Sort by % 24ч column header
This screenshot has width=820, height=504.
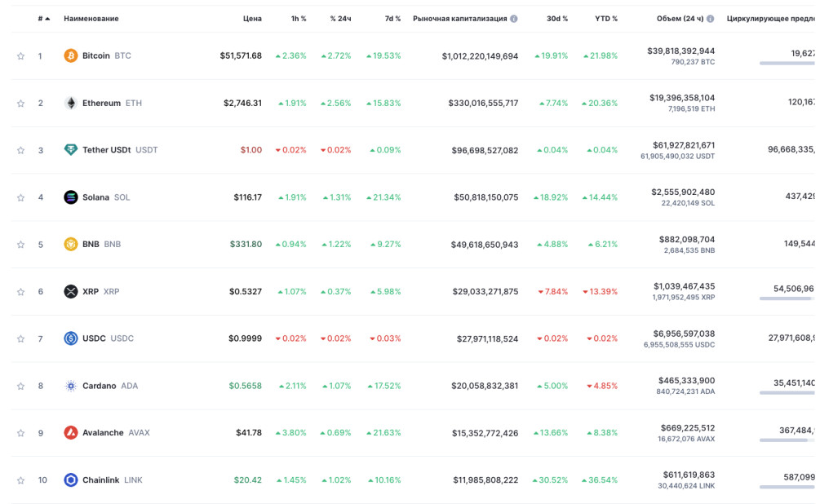pyautogui.click(x=340, y=18)
